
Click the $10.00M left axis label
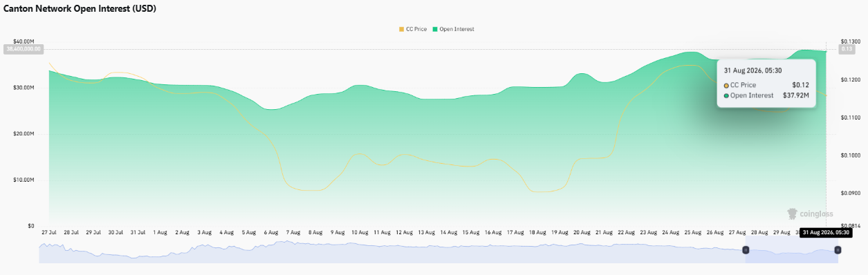tap(24, 180)
